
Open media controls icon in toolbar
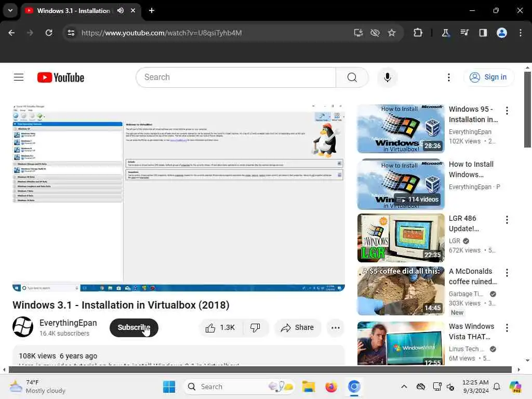tap(464, 33)
